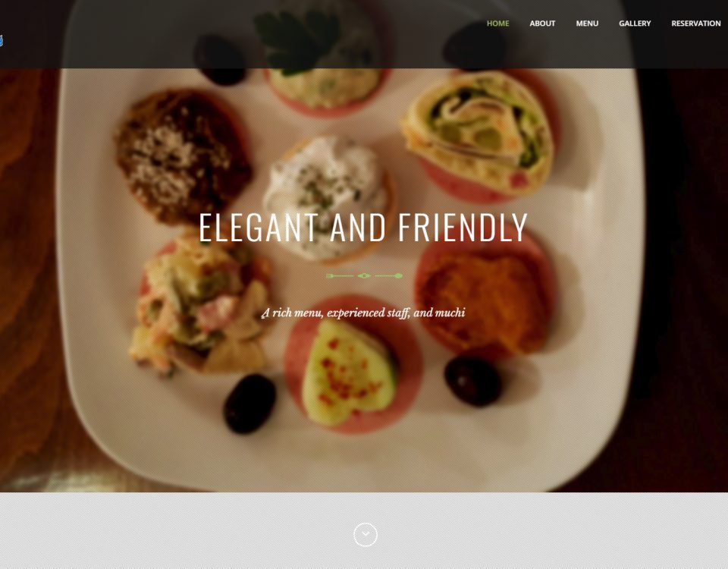Open the MENU navigation item
Screen dimensions: 728x569
[x=587, y=24]
